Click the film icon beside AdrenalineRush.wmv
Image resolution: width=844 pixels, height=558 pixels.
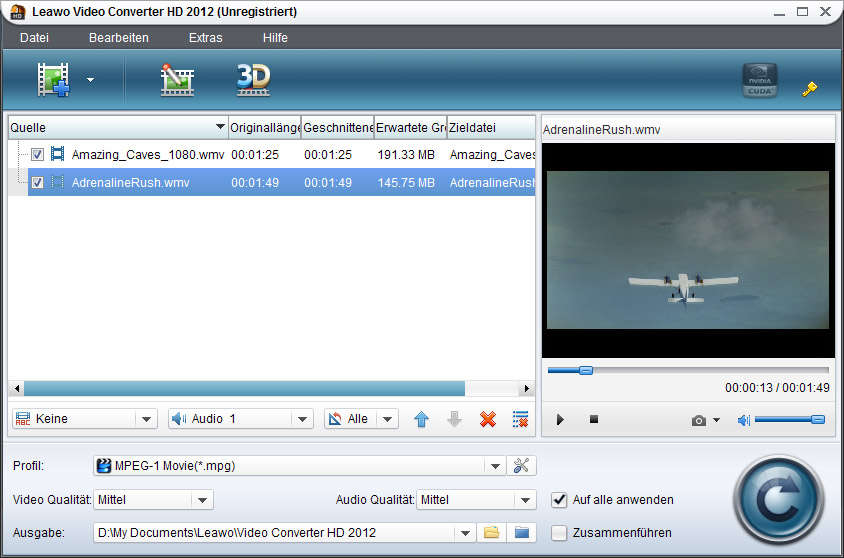tap(57, 182)
